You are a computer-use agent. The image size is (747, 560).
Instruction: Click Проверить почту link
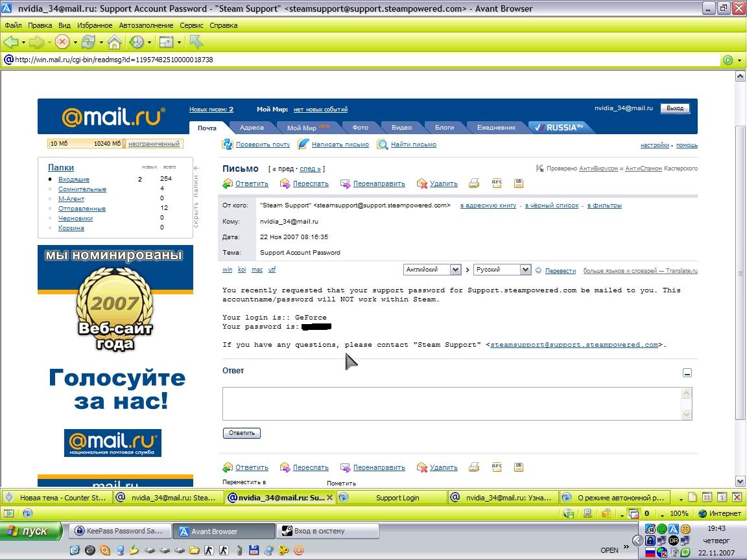pos(263,145)
